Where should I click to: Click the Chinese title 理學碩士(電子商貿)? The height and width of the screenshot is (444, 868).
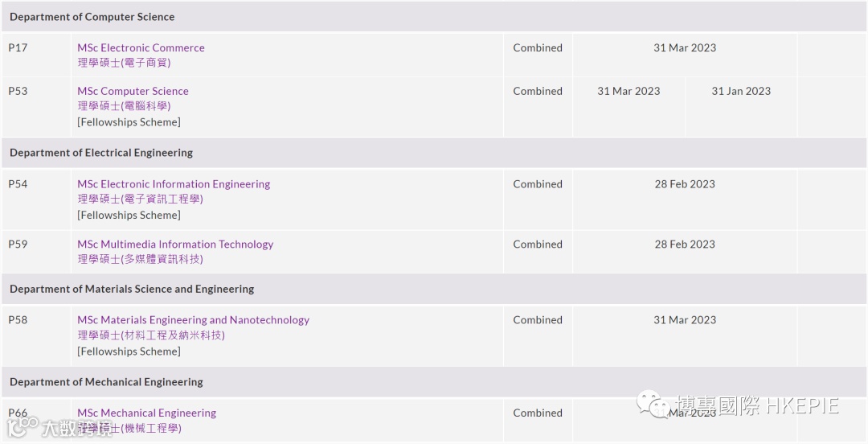[x=124, y=63]
